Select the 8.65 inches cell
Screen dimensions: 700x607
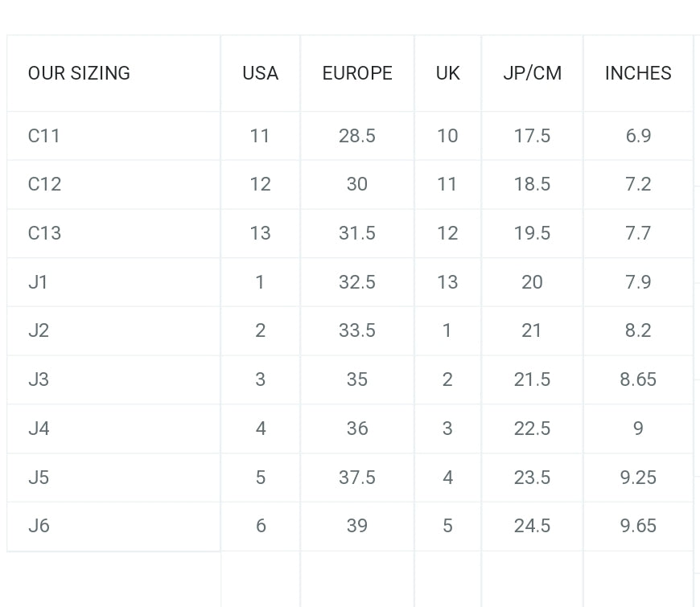point(638,379)
